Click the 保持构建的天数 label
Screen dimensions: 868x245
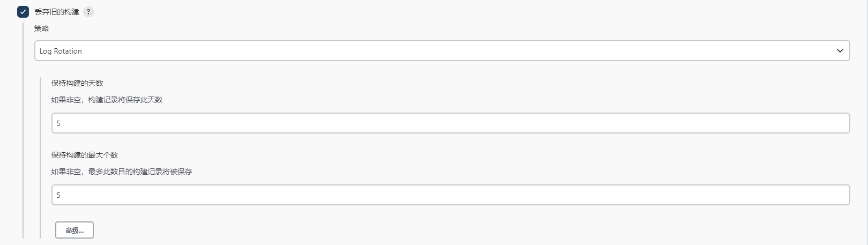click(77, 83)
